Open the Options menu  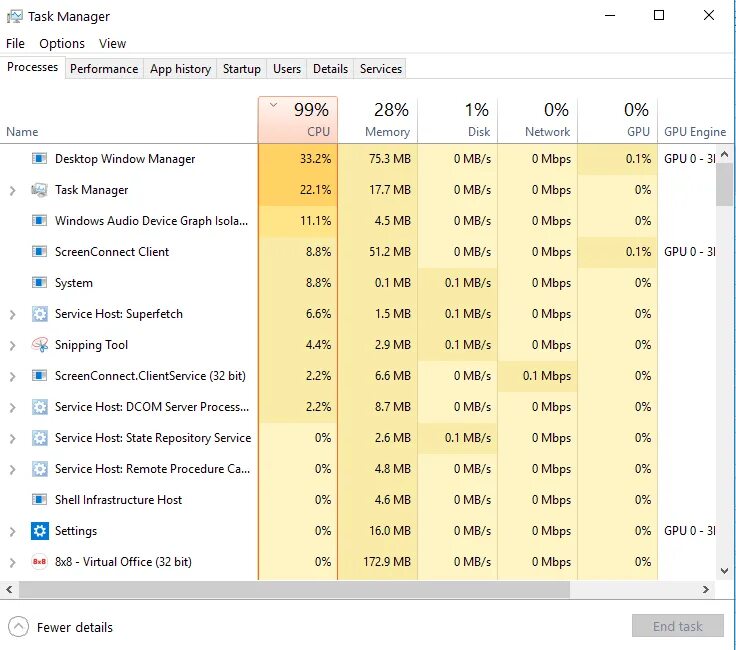(x=62, y=44)
